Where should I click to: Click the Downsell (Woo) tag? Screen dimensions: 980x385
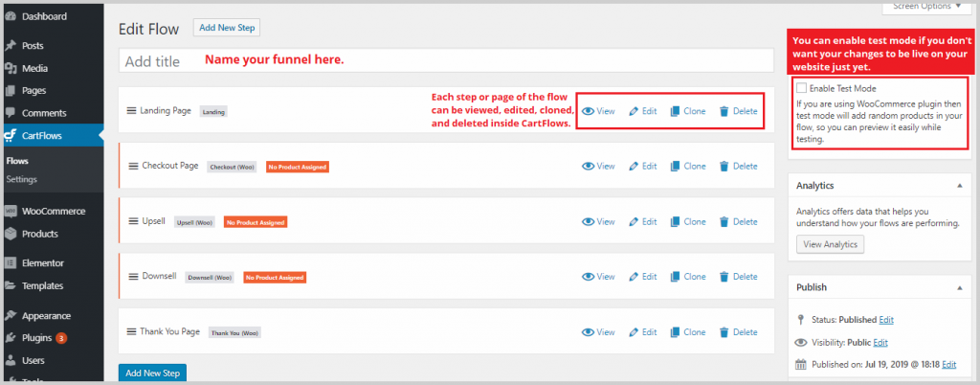click(210, 278)
